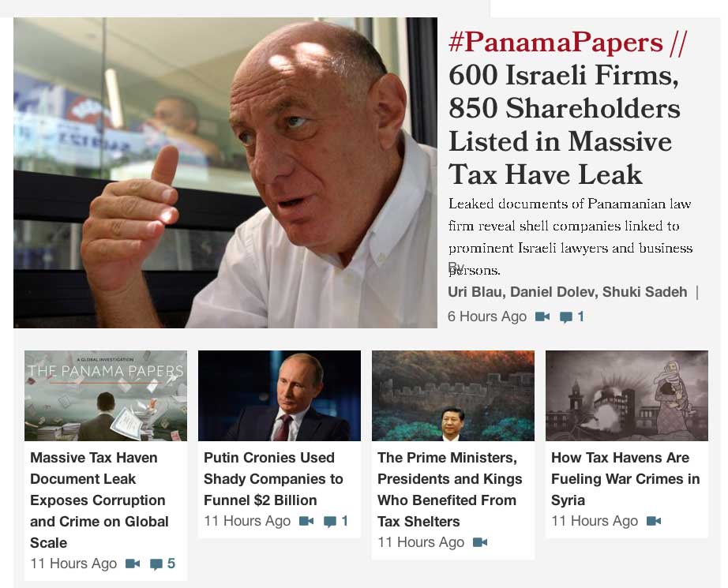This screenshot has width=728, height=588.
Task: Click The Panama Papers illustration thumbnail
Action: (106, 395)
